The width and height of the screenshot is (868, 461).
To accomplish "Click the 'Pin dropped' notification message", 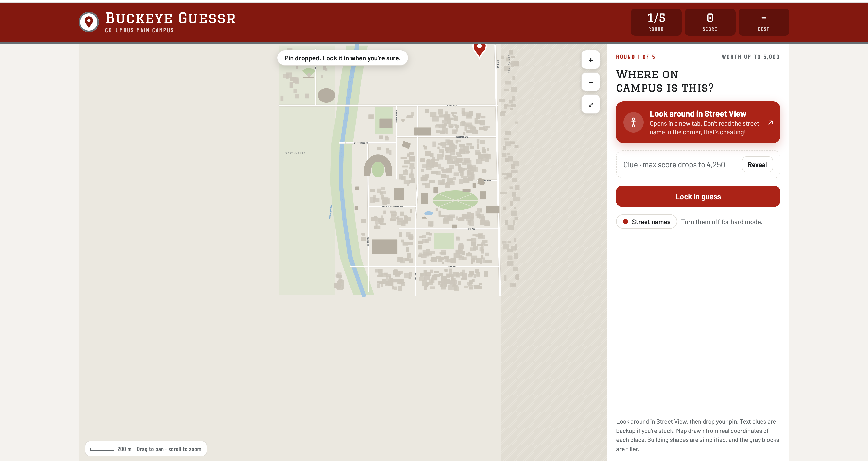I will point(342,58).
